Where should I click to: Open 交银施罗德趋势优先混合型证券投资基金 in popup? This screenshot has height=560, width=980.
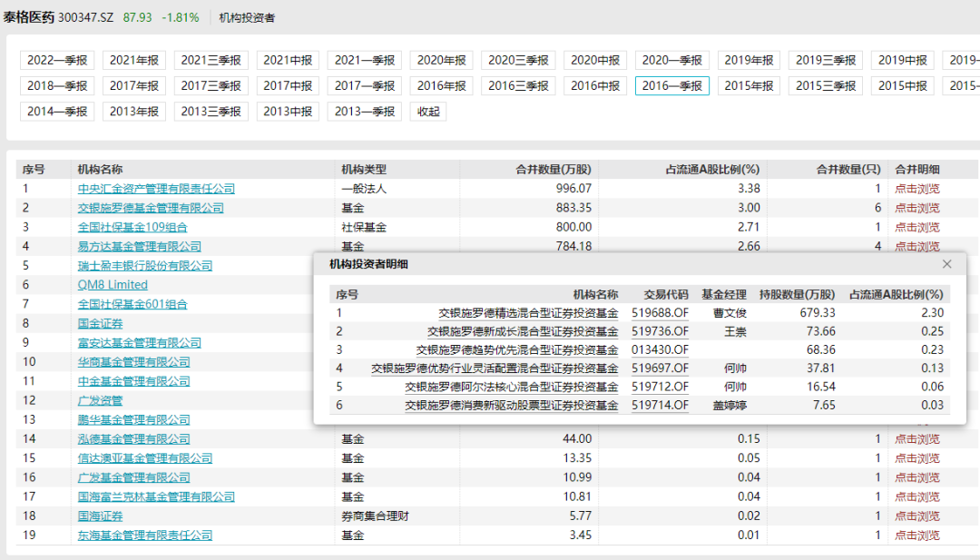[517, 350]
